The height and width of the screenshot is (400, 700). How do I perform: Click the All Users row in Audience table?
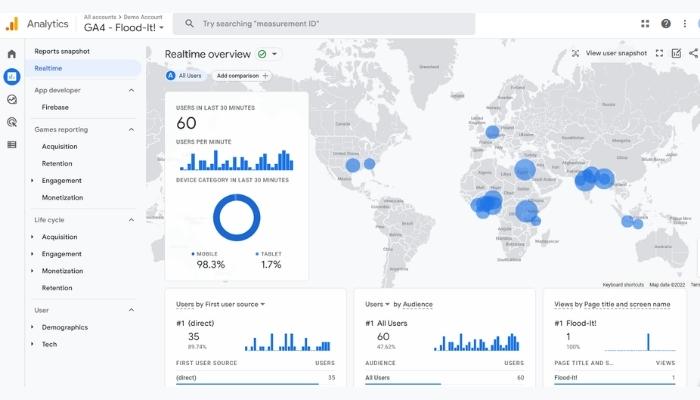point(445,378)
